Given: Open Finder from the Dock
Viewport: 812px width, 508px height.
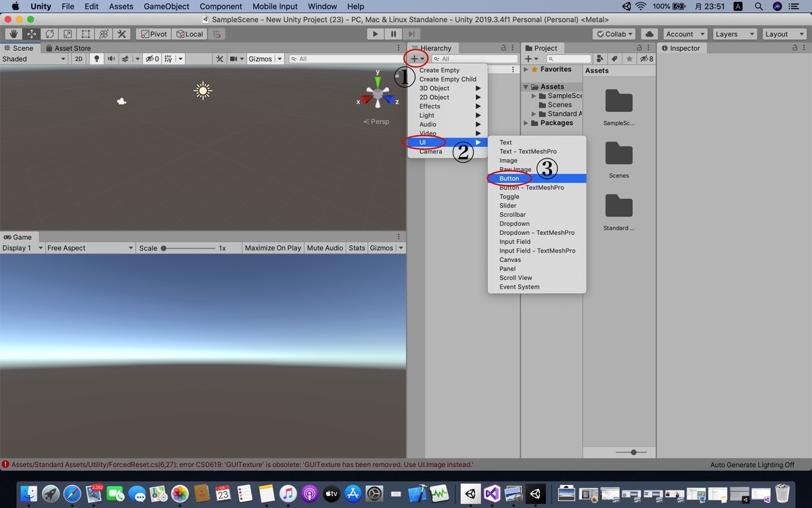Looking at the screenshot, I should click(29, 493).
